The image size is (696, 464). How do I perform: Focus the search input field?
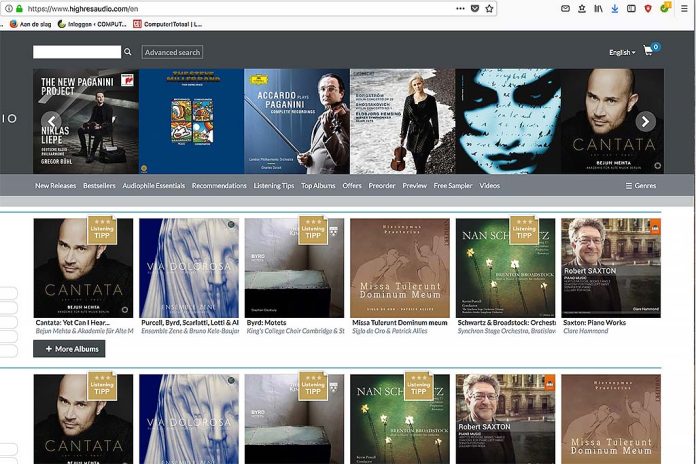tap(77, 52)
